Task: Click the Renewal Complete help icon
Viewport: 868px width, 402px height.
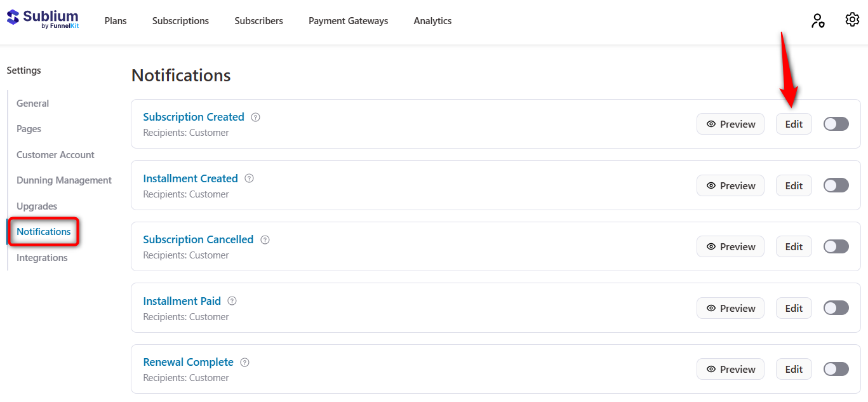Action: 244,362
